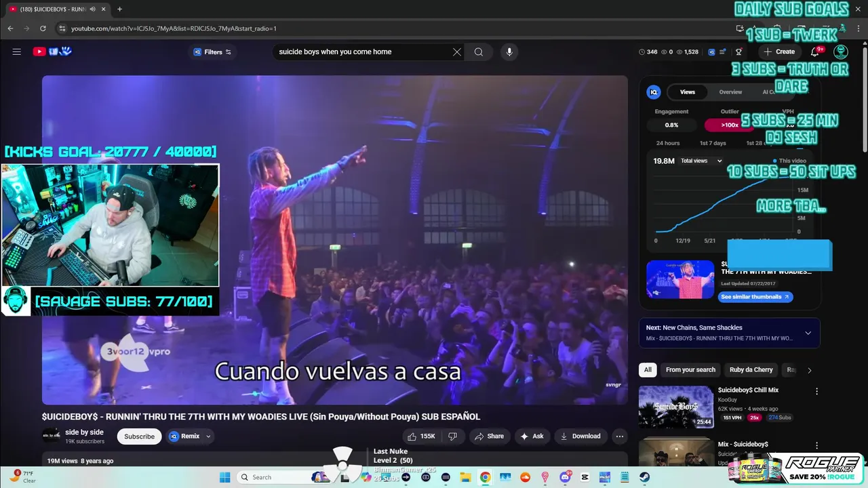Open File Explorer from taskbar

click(x=466, y=477)
